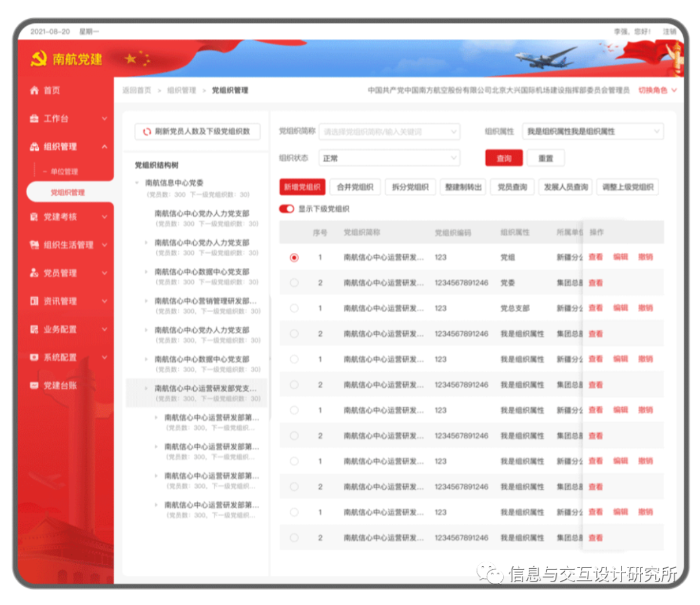Image resolution: width=700 pixels, height=605 pixels.
Task: Click 编辑 in the 党总支部 row
Action: 620,308
